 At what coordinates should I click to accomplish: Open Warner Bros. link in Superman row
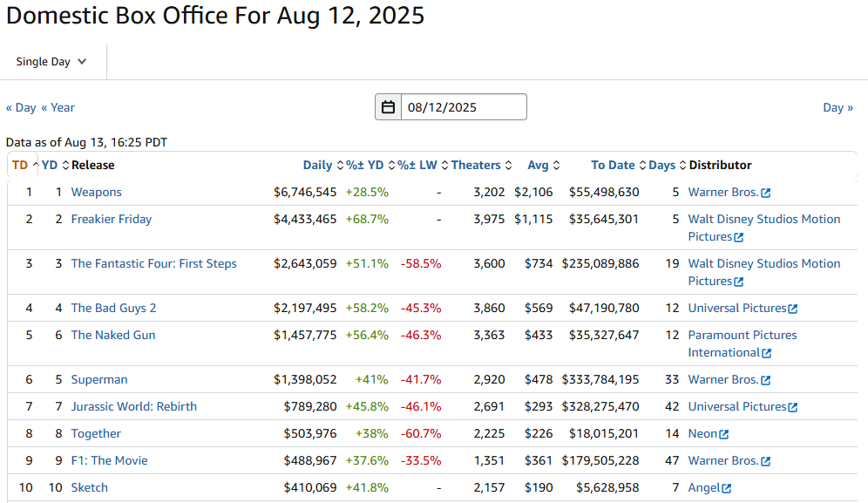tap(723, 379)
